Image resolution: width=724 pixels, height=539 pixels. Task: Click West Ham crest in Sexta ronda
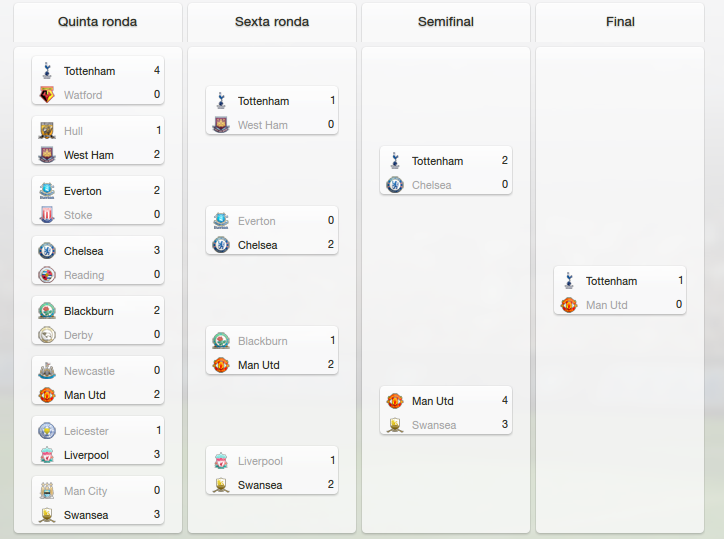point(221,125)
